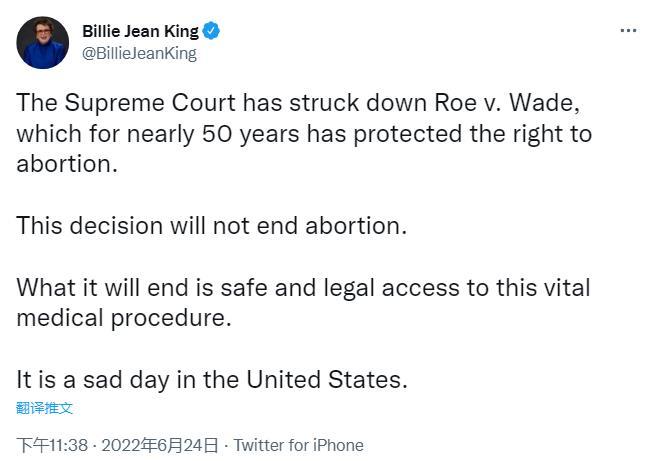This screenshot has height=461, width=651.
Task: Open Billie Jean King's profile avatar
Action: click(x=42, y=42)
